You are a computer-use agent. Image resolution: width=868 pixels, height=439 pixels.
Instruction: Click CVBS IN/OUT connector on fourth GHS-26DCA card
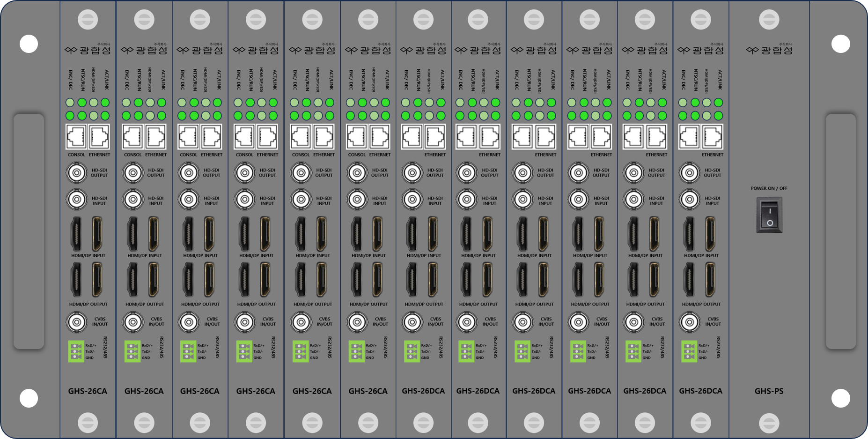point(579,322)
